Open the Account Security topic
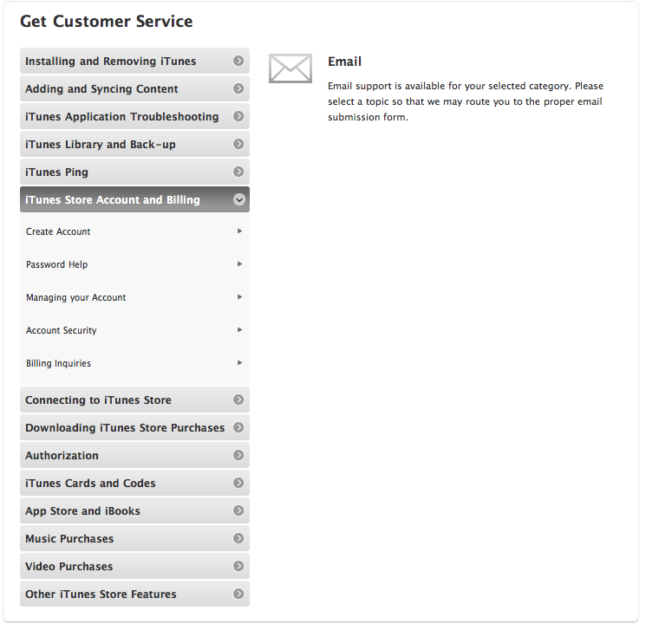This screenshot has height=624, width=672. pos(62,331)
